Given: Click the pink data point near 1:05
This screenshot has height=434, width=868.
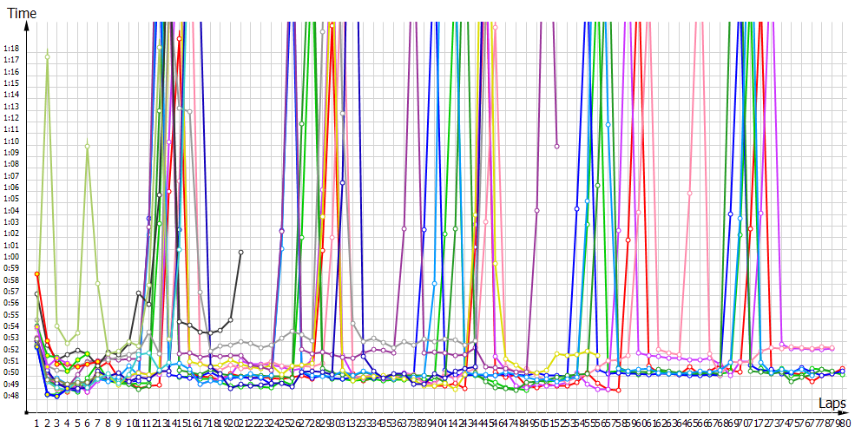Looking at the screenshot, I should point(689,193).
